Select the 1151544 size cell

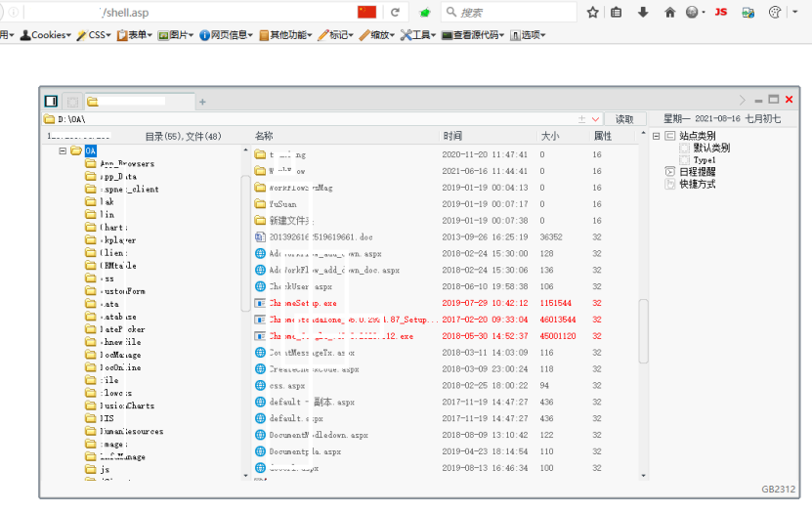click(555, 303)
